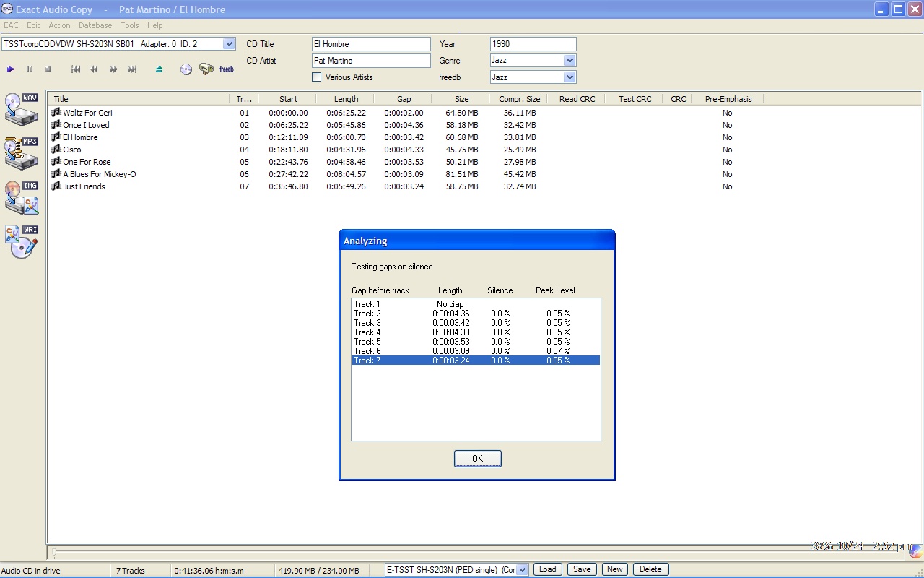This screenshot has height=578, width=924.
Task: Pause playback using the Pause icon
Action: tap(30, 69)
